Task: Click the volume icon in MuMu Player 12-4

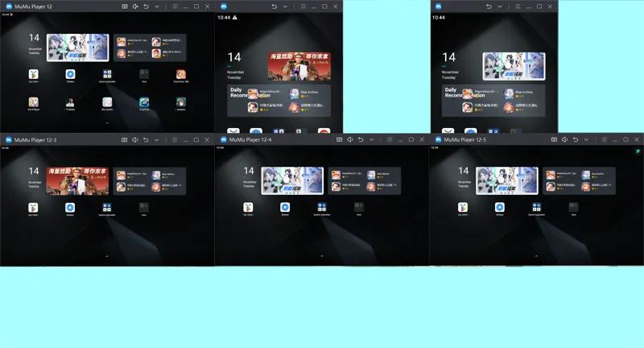Action: [350, 139]
